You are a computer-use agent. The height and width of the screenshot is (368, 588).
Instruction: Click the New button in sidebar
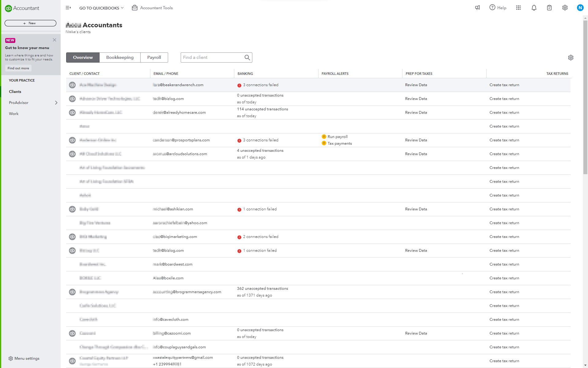coord(31,23)
